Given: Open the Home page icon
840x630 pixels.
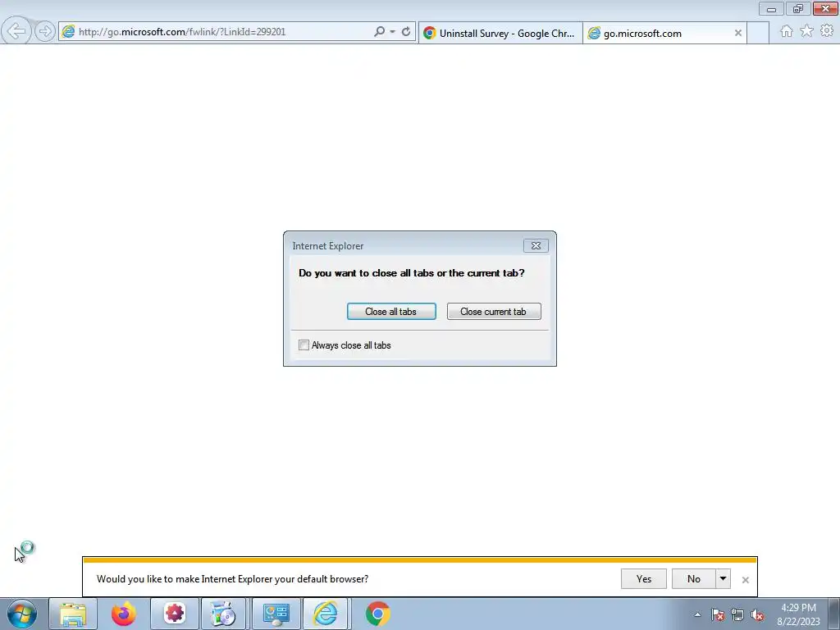Looking at the screenshot, I should 787,31.
